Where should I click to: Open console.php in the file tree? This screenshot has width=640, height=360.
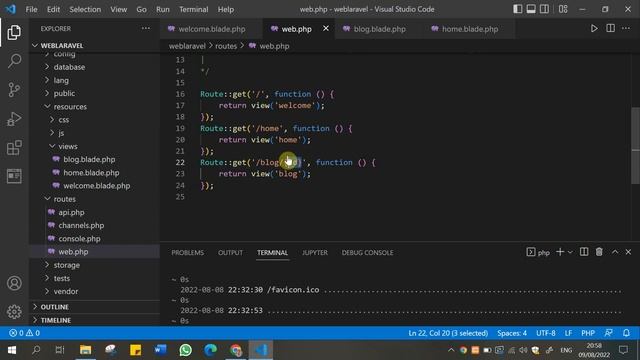pyautogui.click(x=79, y=239)
